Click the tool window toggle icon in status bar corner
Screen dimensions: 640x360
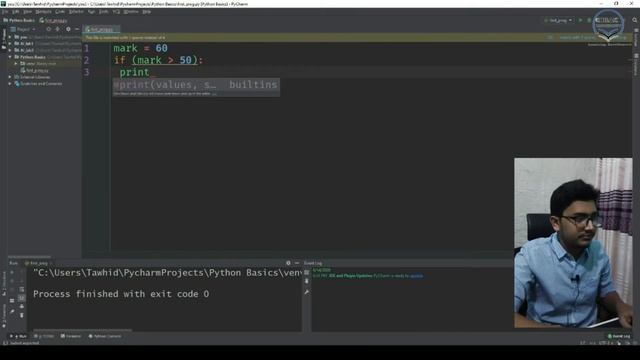coord(4,343)
